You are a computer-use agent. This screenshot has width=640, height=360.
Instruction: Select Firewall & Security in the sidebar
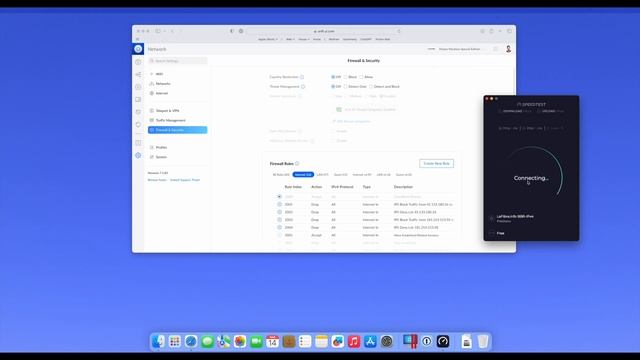[178, 130]
